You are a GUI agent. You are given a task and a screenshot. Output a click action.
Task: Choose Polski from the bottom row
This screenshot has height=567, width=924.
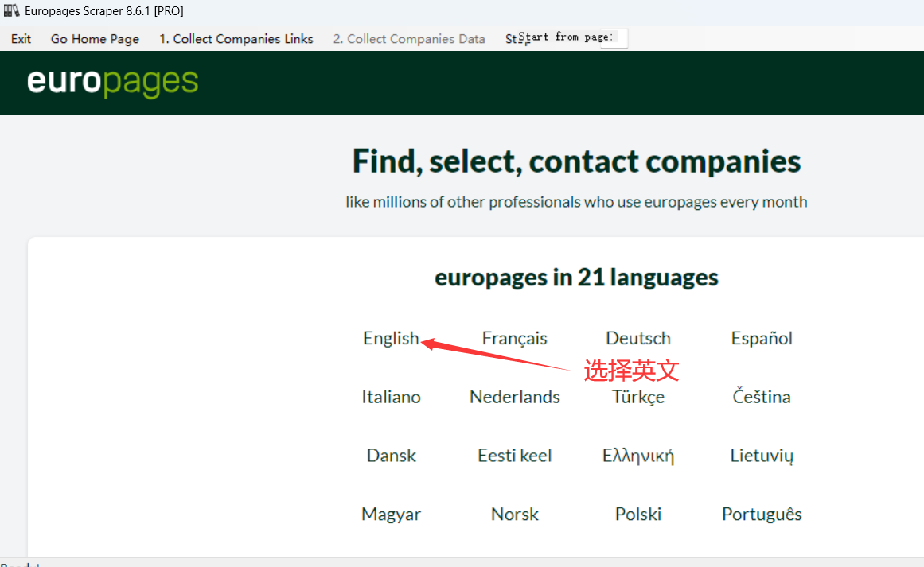tap(637, 515)
